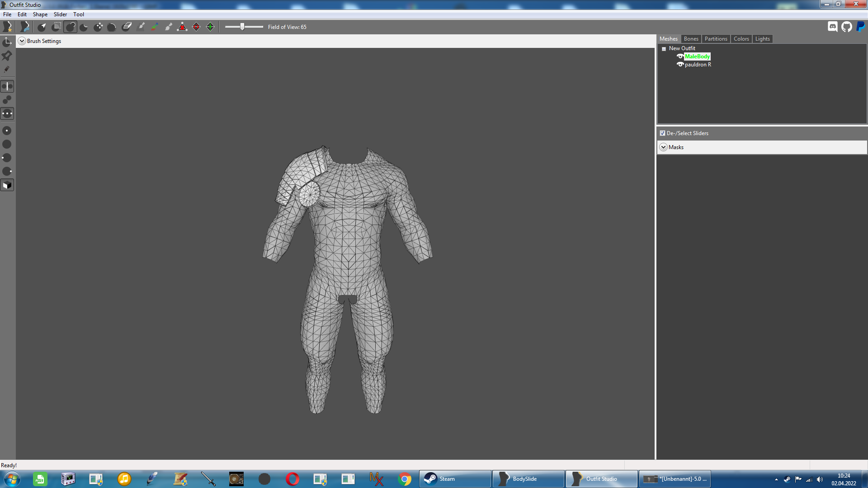
Task: Switch to front view
Action: click(x=7, y=131)
